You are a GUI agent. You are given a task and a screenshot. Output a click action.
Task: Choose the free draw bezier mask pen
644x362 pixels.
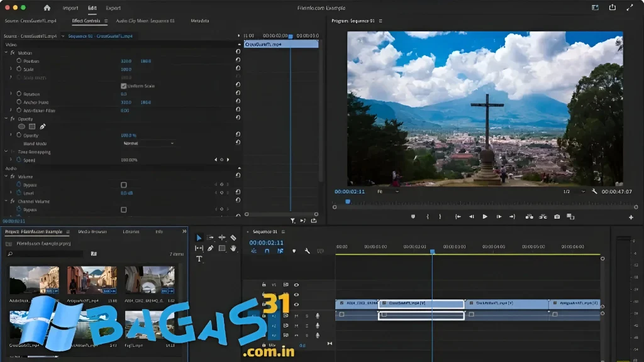pyautogui.click(x=43, y=127)
